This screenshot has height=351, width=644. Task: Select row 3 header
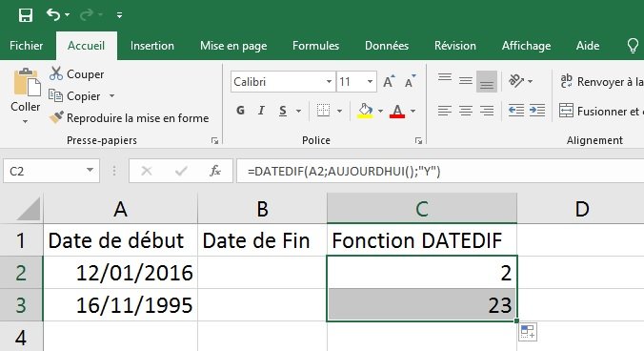(x=21, y=305)
